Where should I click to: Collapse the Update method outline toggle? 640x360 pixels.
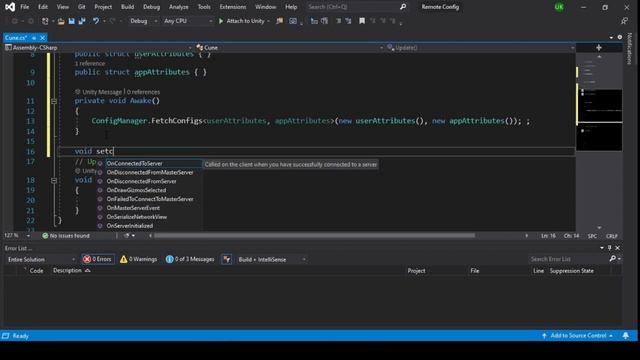pyautogui.click(x=53, y=180)
